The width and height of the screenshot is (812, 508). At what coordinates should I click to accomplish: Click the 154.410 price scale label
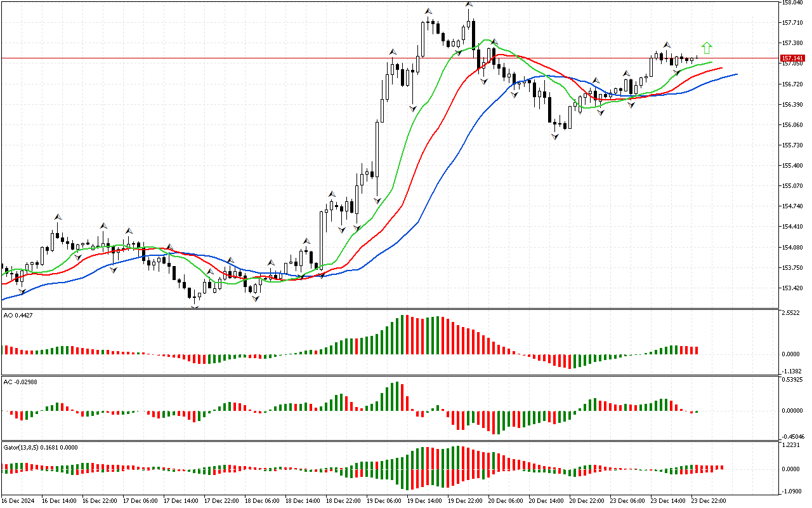tap(793, 226)
